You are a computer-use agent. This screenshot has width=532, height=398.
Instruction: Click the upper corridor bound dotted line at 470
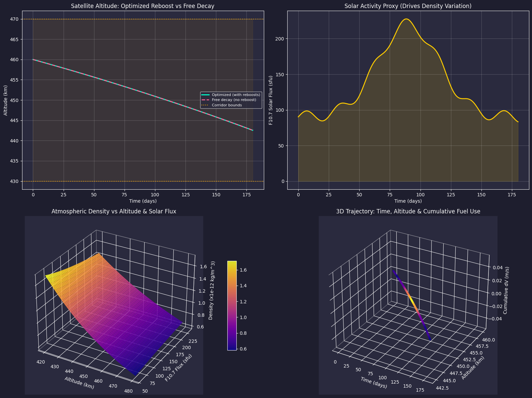pos(143,19)
